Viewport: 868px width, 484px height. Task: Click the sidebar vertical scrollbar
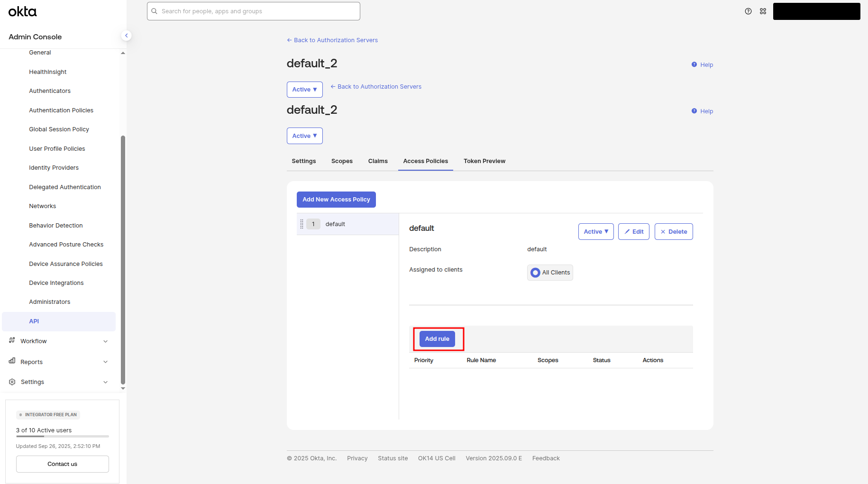(123, 260)
